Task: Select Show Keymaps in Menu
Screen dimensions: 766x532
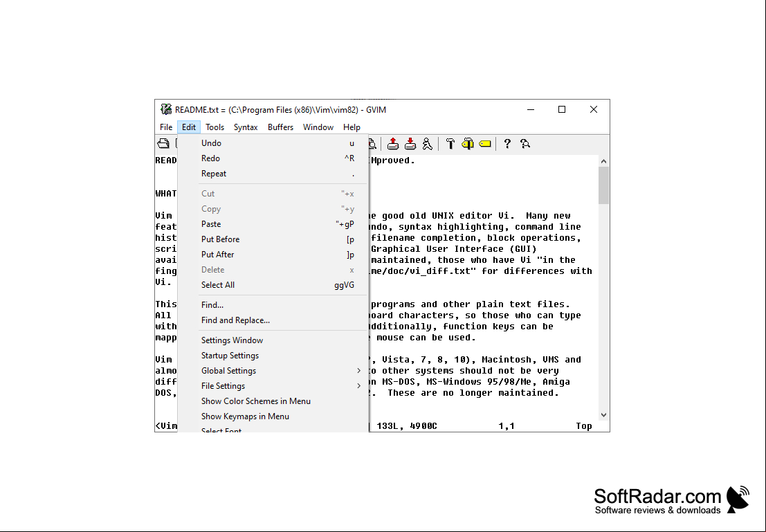Action: coord(273,416)
